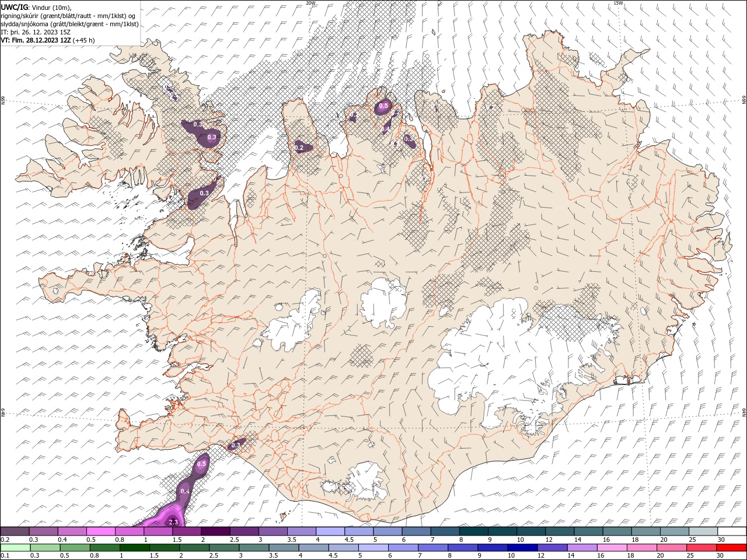747x560 pixels.
Task: Select the bright pink 0.5–0.8 upper-scale swatch
Action: click(x=101, y=531)
